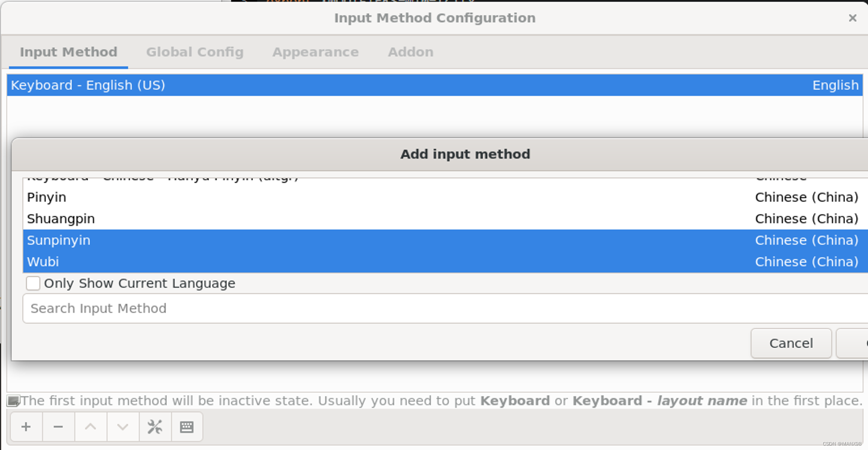The image size is (868, 450).
Task: Open input method configure tools icon
Action: tap(155, 427)
